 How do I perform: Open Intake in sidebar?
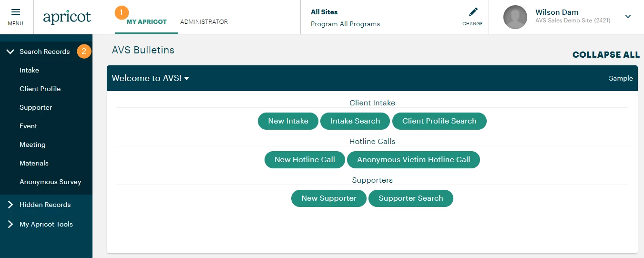pyautogui.click(x=29, y=70)
